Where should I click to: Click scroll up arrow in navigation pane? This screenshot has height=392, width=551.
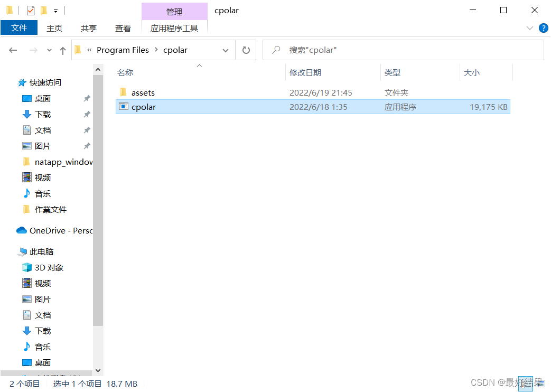pos(98,70)
